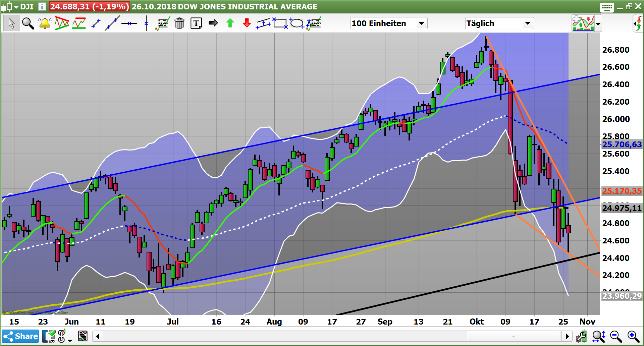Pick the long diagonal trend line tool
The width and height of the screenshot is (644, 346).
point(112,23)
